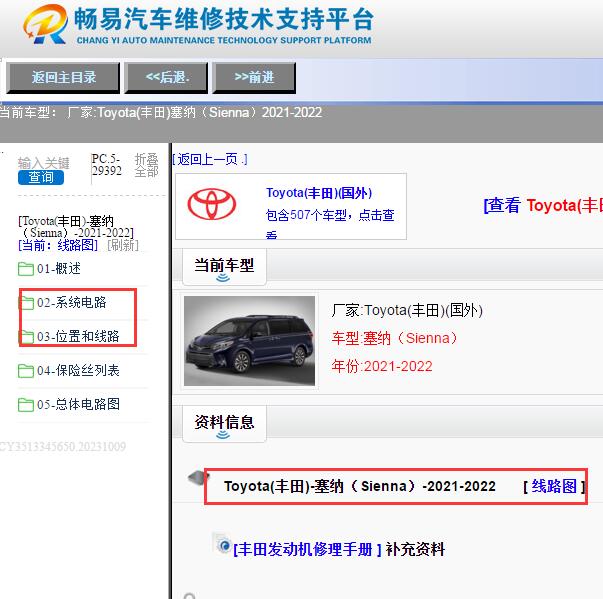This screenshot has height=599, width=603.
Task: Refresh the tree using 刷新
Action: (123, 245)
